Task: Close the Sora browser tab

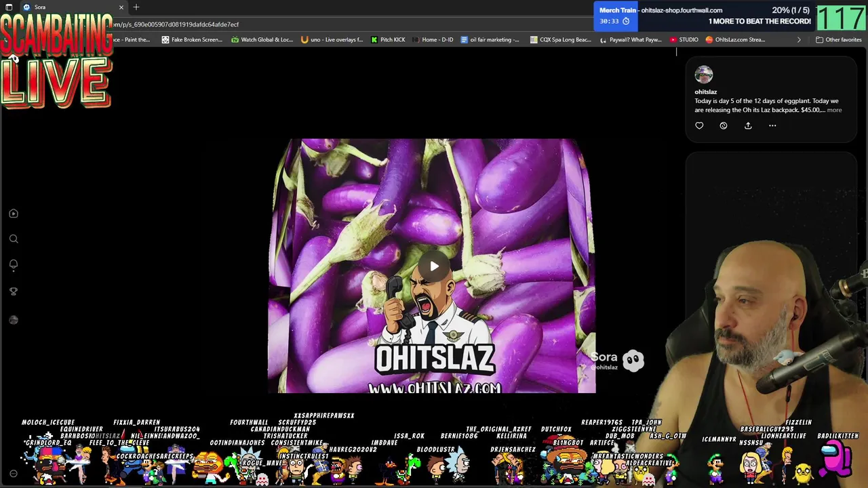Action: 121,7
